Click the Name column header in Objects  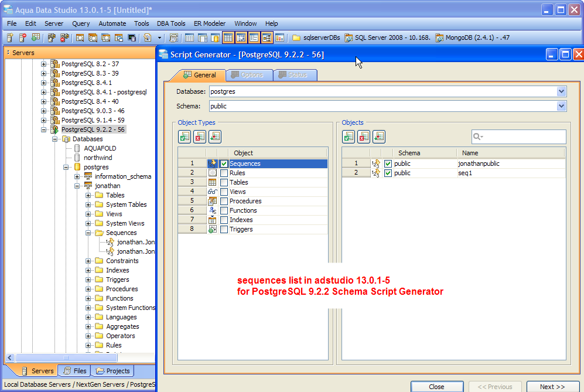point(511,153)
